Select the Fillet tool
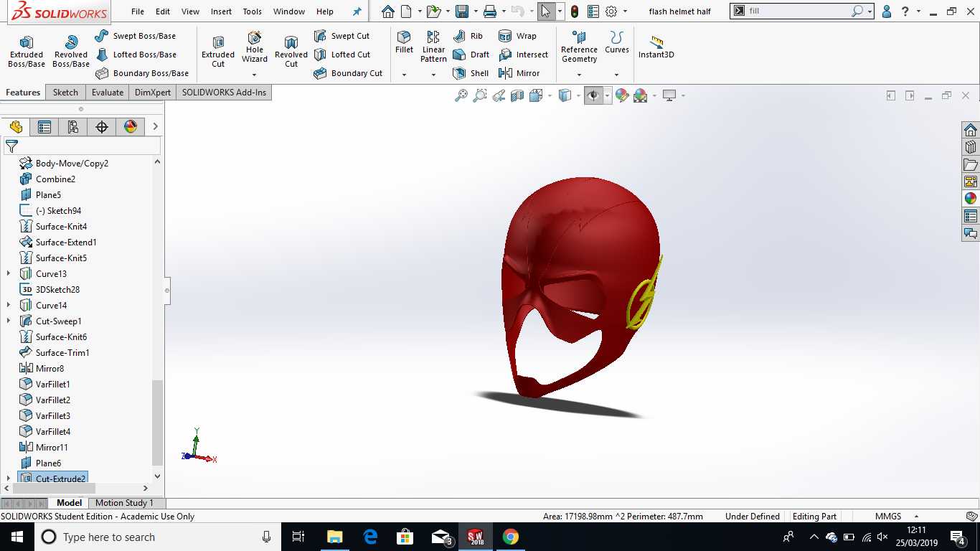This screenshot has height=551, width=980. [x=404, y=42]
